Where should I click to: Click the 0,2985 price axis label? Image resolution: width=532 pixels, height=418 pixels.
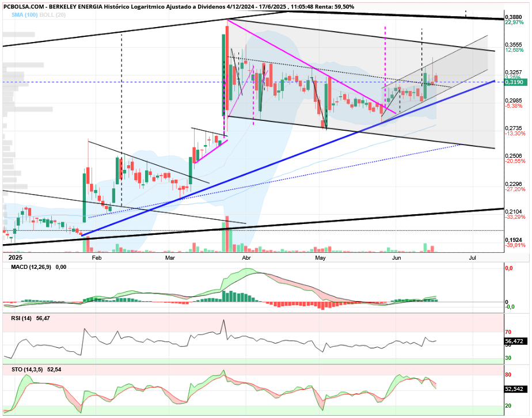tap(514, 100)
